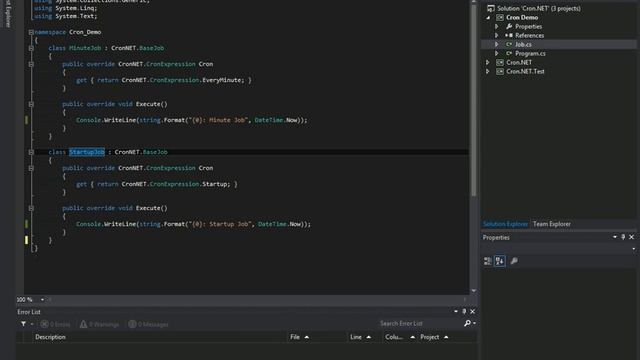The height and width of the screenshot is (360, 640).
Task: Collapse the Cron Demo project tree node
Action: point(488,18)
